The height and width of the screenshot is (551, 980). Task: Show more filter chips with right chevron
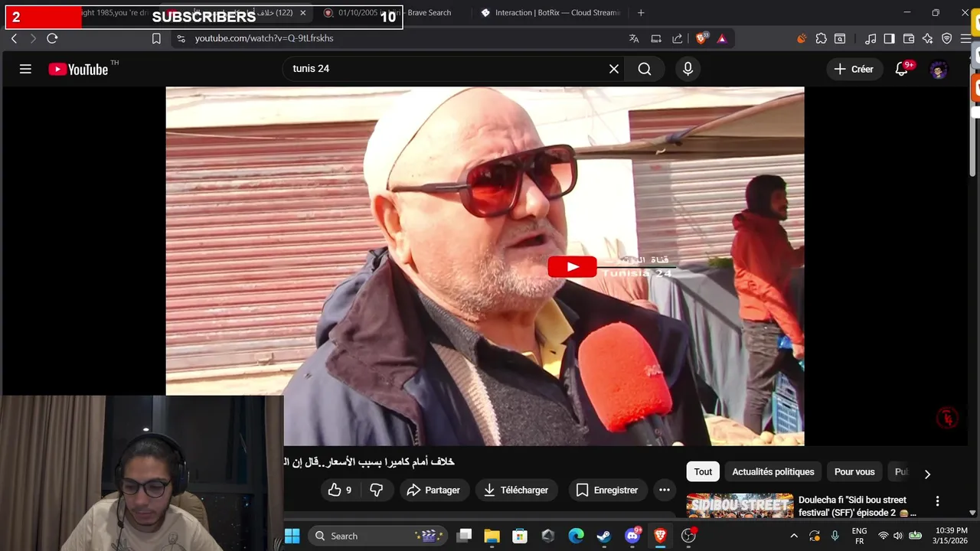coord(927,474)
